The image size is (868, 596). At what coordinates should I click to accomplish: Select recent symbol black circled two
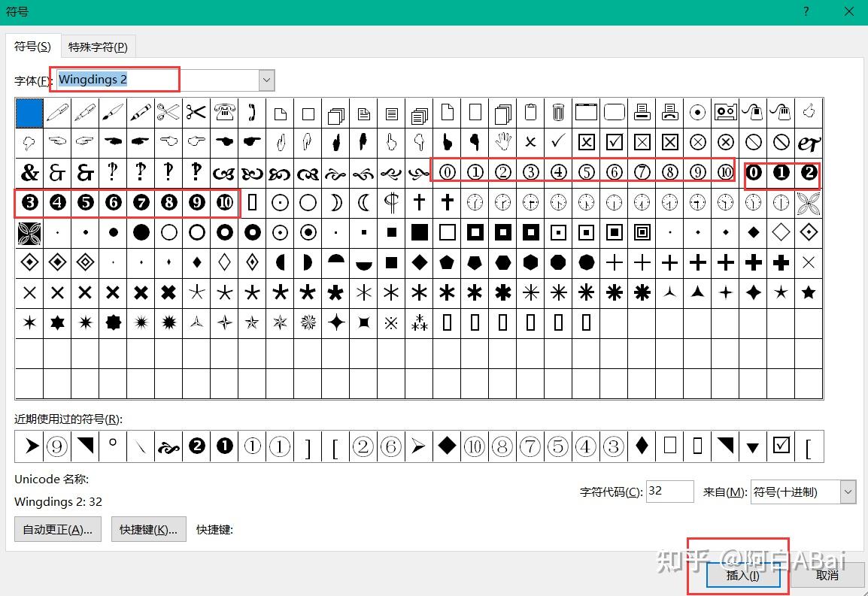click(196, 446)
